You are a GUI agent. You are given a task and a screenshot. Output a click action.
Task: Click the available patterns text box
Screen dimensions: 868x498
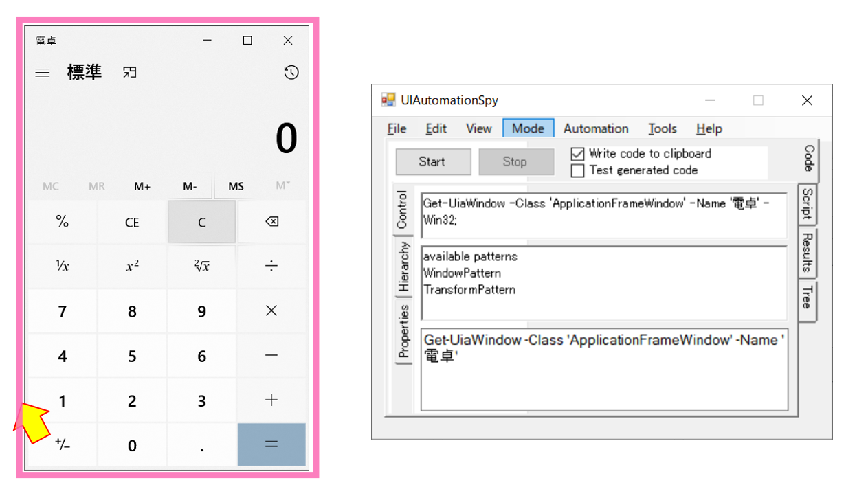(604, 283)
